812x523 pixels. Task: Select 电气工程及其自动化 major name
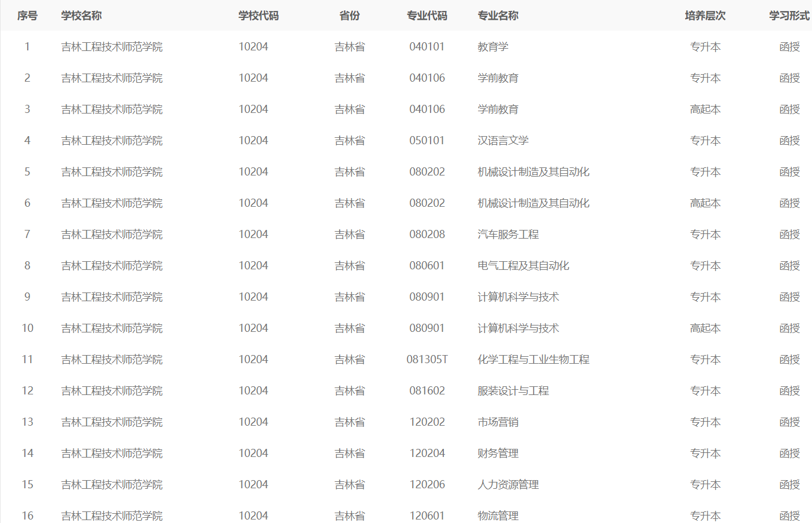(523, 266)
